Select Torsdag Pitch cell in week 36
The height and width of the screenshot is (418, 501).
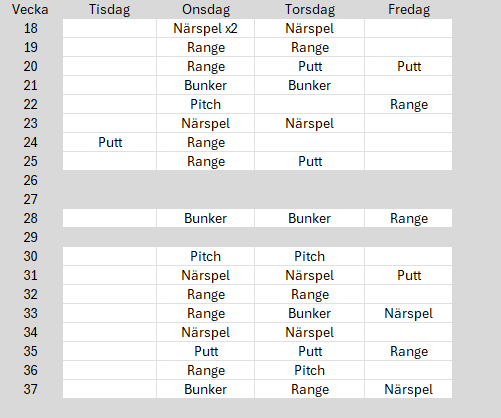click(x=309, y=370)
